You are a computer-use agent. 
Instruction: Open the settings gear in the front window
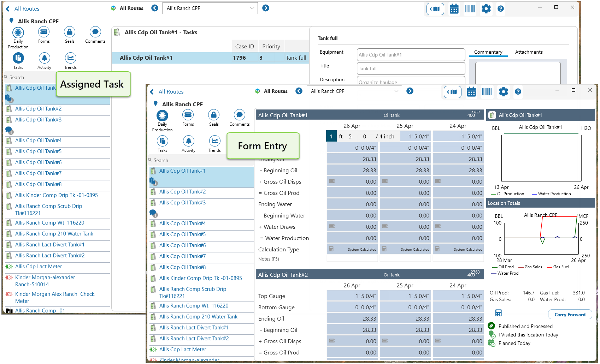(x=503, y=92)
